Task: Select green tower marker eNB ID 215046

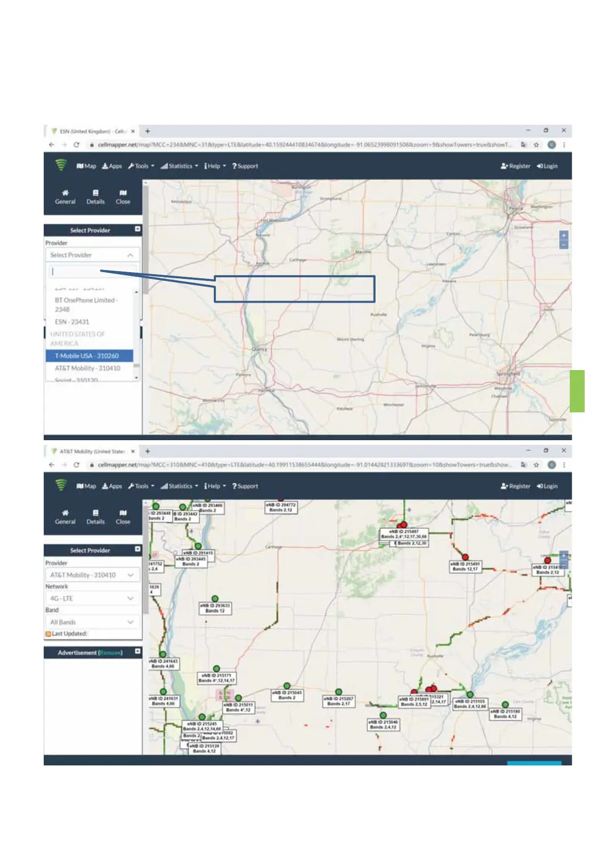Action: [x=383, y=715]
